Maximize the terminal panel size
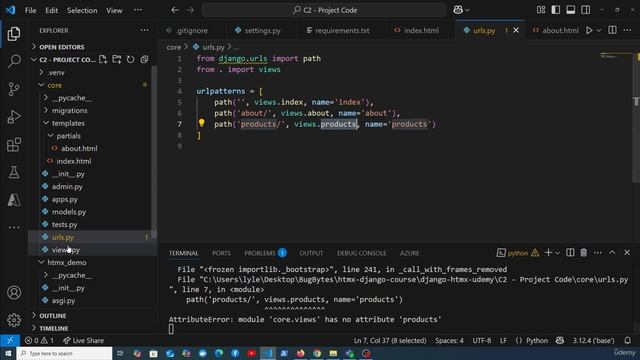The width and height of the screenshot is (640, 360). click(612, 253)
